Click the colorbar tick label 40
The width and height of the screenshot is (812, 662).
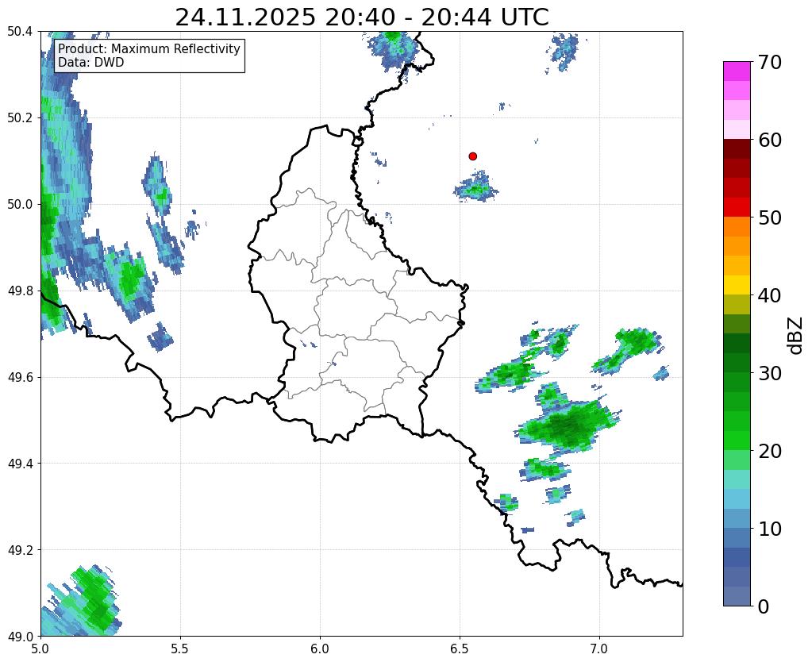769,295
